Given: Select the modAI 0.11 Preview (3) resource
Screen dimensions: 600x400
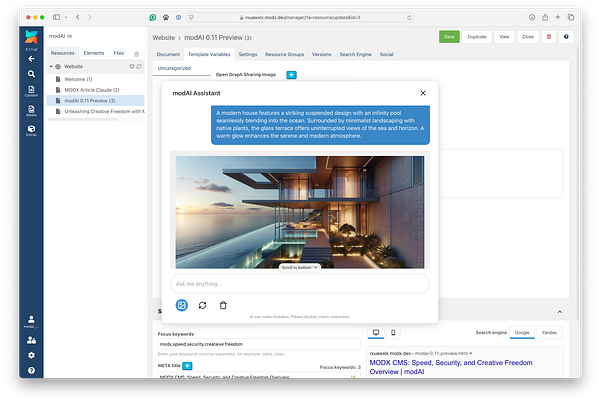Looking at the screenshot, I should pyautogui.click(x=95, y=101).
